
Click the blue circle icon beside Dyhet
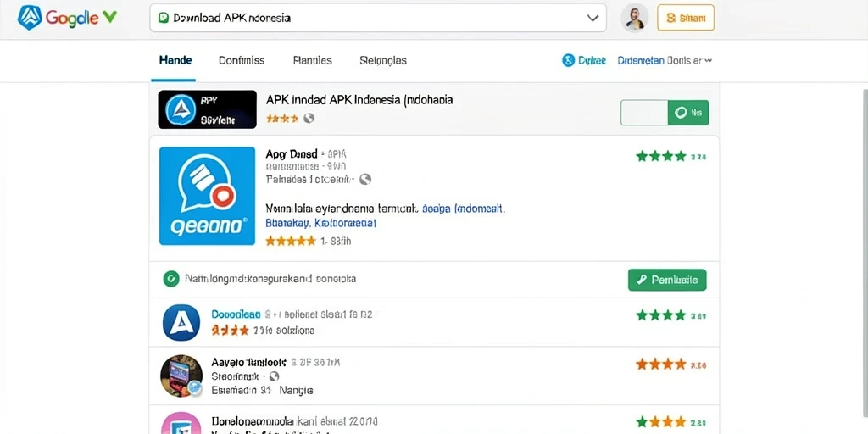tap(568, 60)
